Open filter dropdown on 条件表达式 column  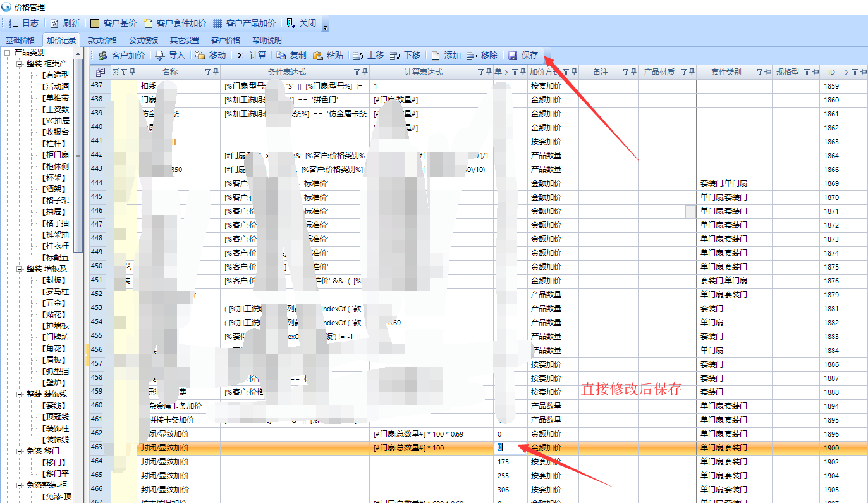[x=357, y=72]
